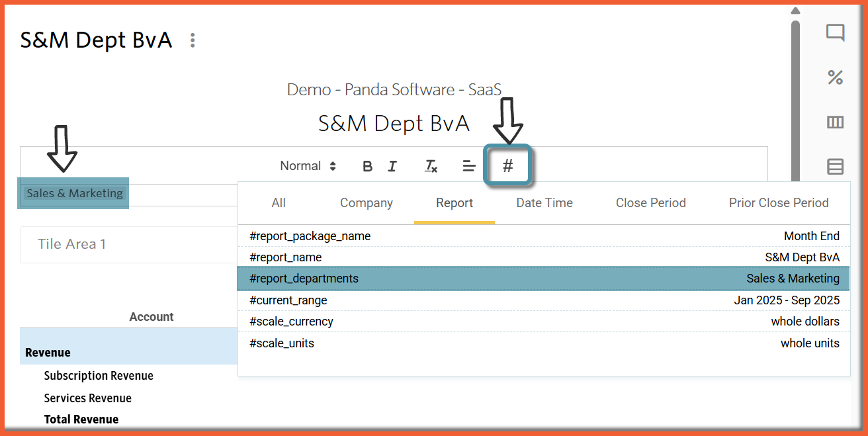868x436 pixels.
Task: Switch to the Date Time tab
Action: (544, 203)
